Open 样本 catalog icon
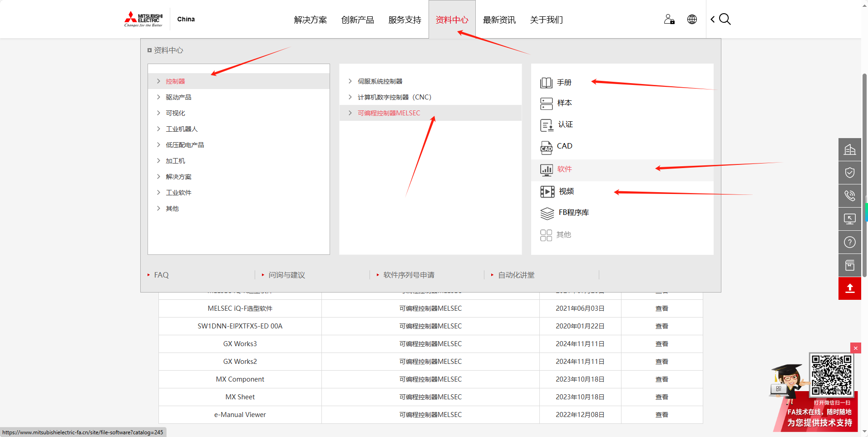The width and height of the screenshot is (868, 437). [546, 104]
